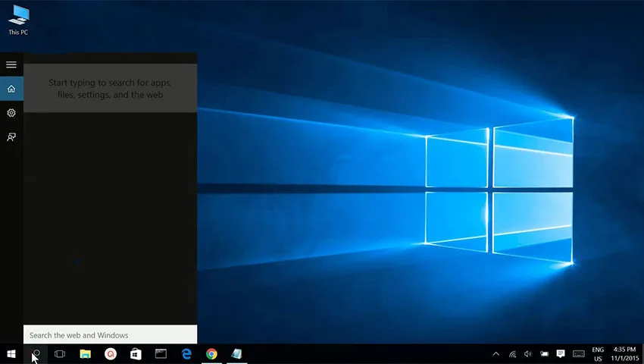Image resolution: width=644 pixels, height=364 pixels.
Task: Launch Microsoft Edge from the taskbar
Action: (x=186, y=353)
